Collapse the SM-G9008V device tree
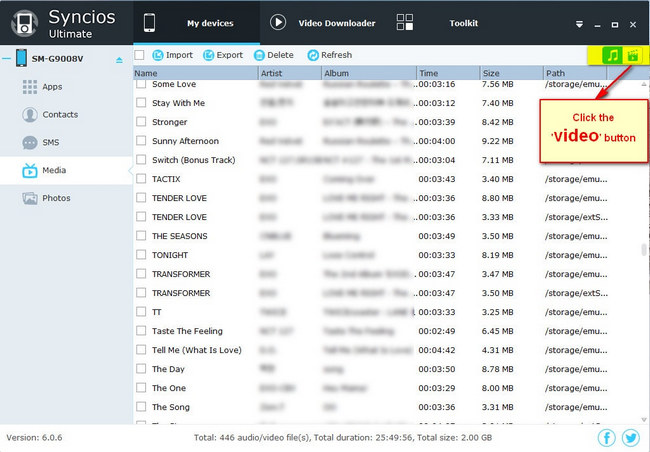 coord(6,58)
